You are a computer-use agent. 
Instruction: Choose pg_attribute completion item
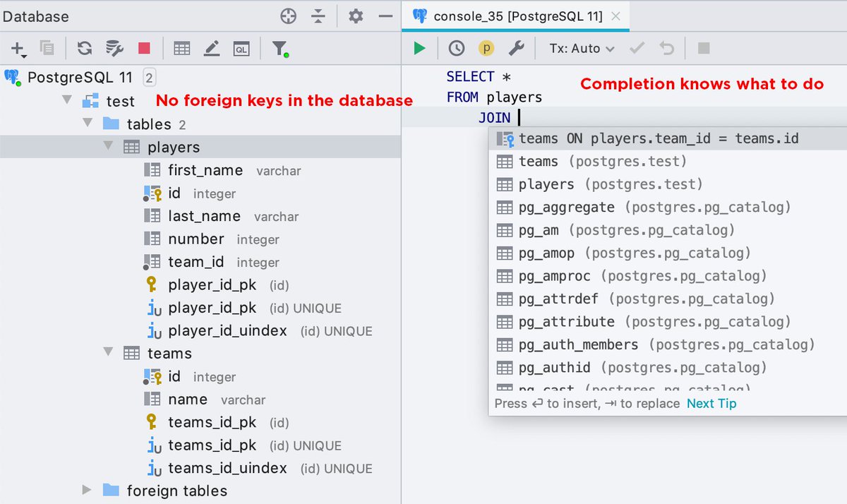(668, 321)
